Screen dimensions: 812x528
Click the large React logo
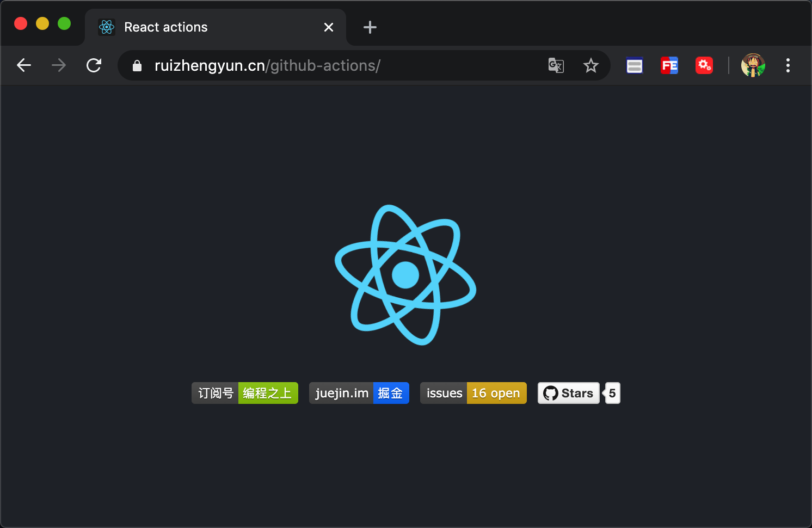[405, 275]
